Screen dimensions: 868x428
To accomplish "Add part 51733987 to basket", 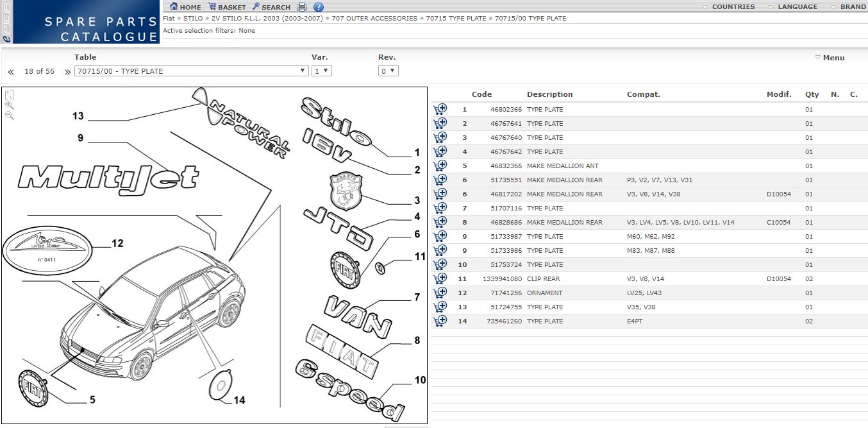I will coord(440,236).
